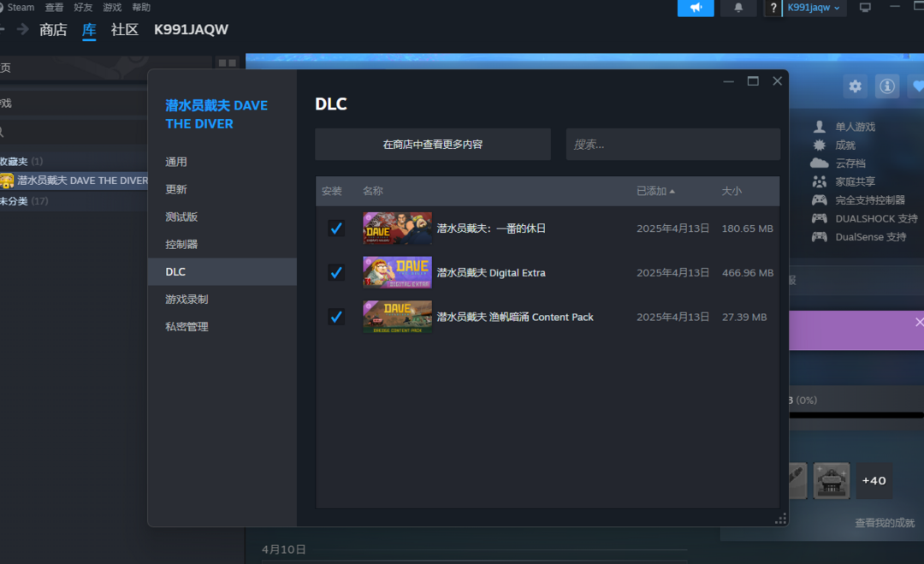Click the +40 achievements badge
The width and height of the screenshot is (924, 564).
874,481
